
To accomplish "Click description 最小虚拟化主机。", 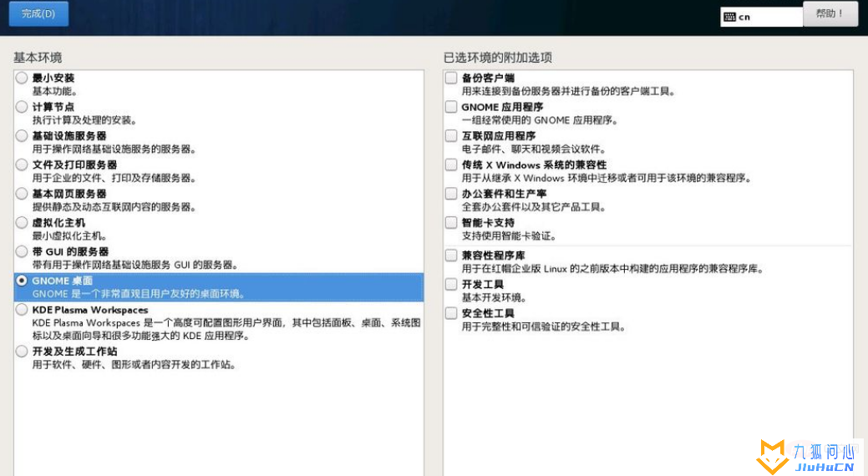I will [69, 235].
